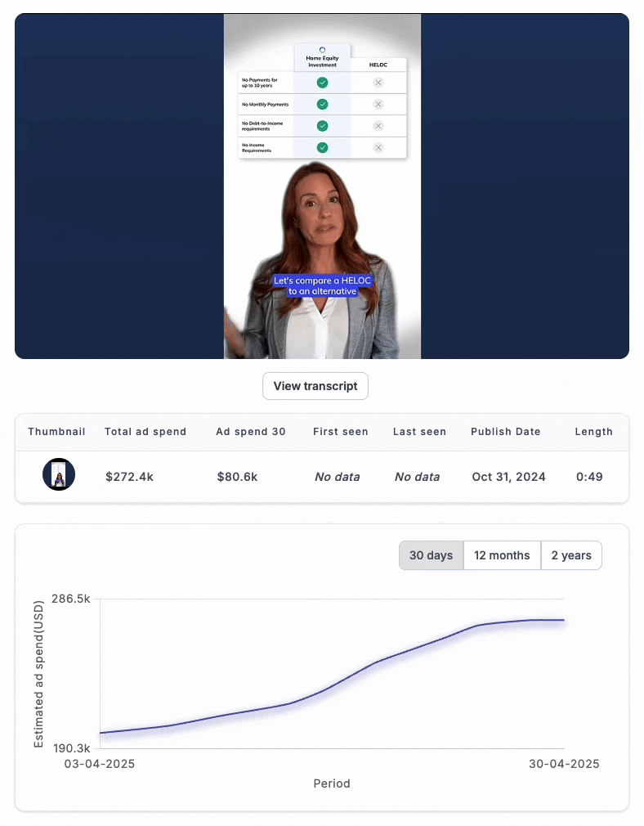Click the Length column header
644x826 pixels.
(x=593, y=432)
